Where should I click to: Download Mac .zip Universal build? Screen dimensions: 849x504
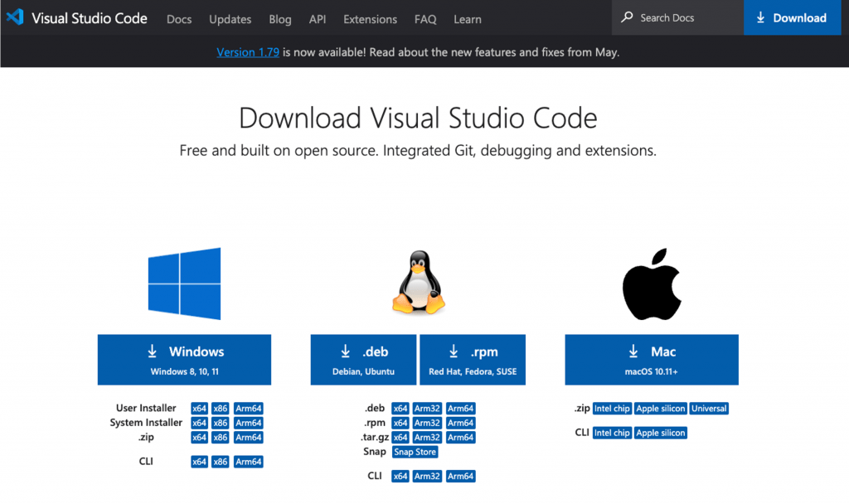(x=709, y=408)
